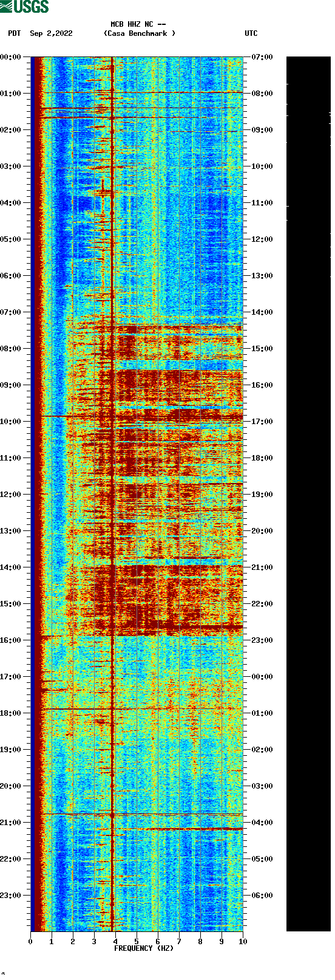Click the 04:00 label on the UTC axis
Image resolution: width=335 pixels, height=980 pixels.
tap(262, 823)
